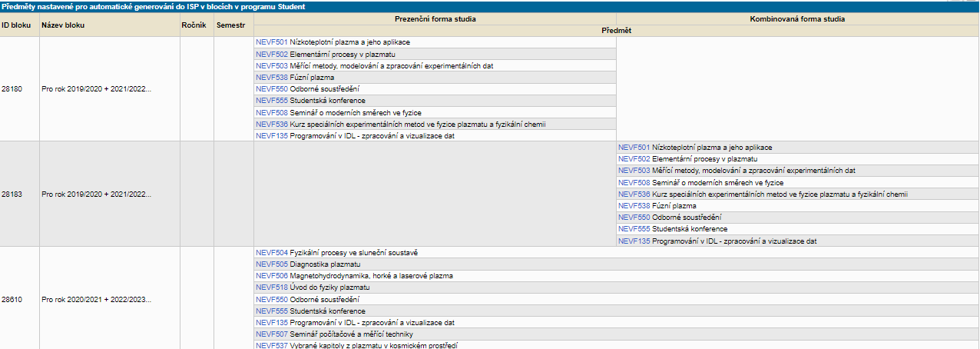Click NEVF503 code in block 28180

(271, 65)
